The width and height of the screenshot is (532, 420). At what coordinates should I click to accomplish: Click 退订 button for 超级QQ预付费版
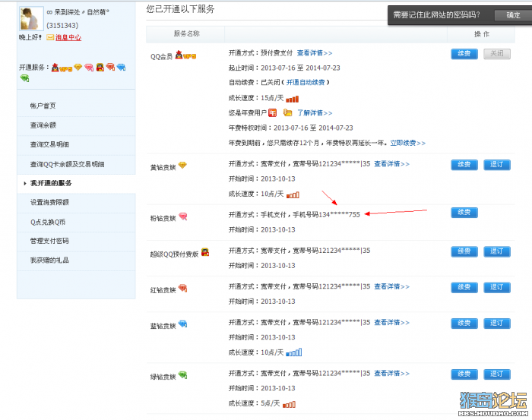(x=497, y=252)
